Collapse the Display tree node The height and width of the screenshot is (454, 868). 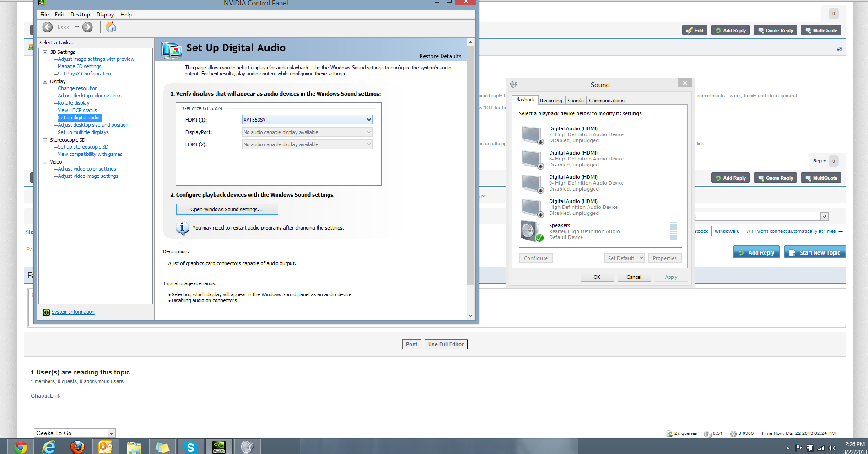coord(45,81)
